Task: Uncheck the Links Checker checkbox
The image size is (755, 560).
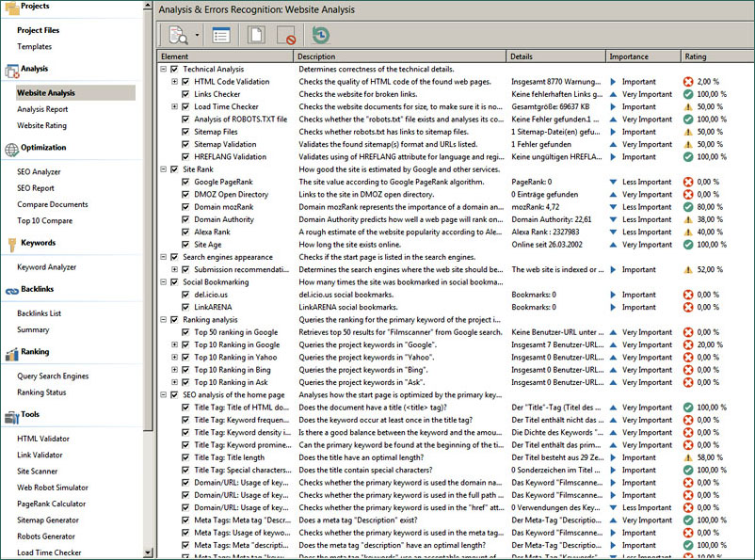Action: point(186,94)
